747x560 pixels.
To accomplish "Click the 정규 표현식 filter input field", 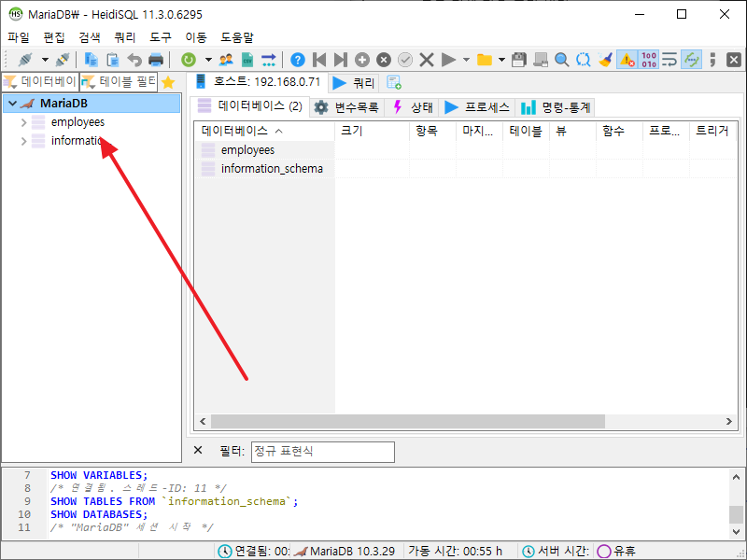I will (323, 452).
